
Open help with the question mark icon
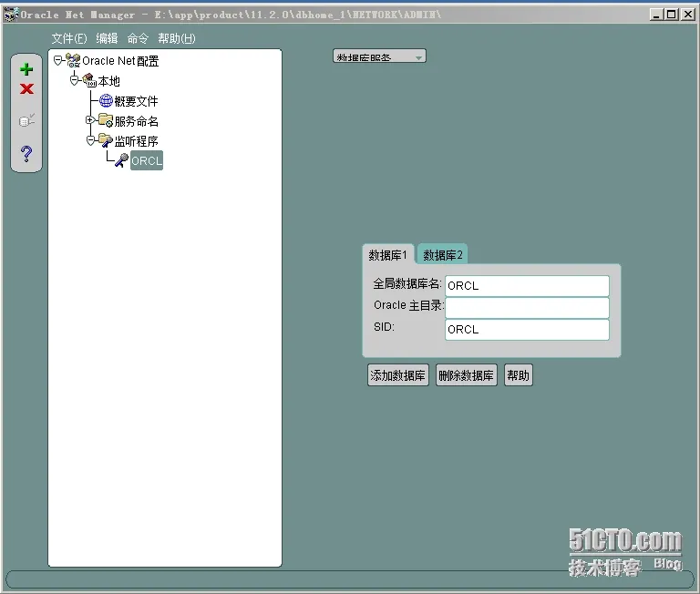pos(26,154)
